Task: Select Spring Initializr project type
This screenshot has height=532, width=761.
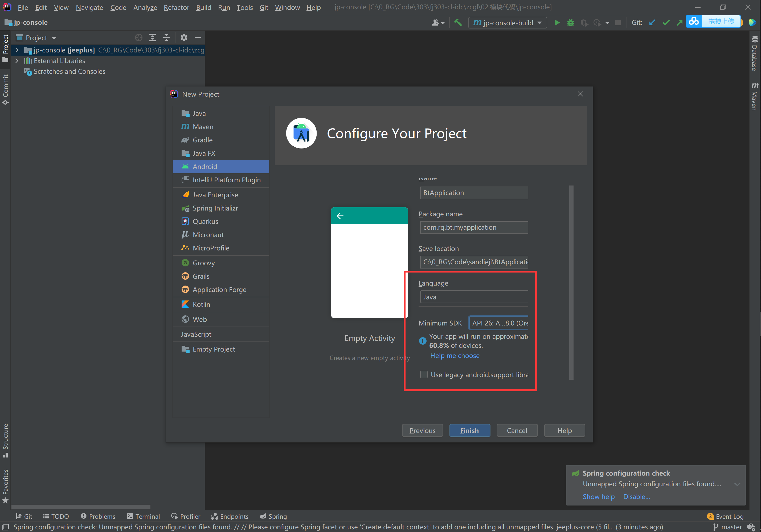Action: 221,208
